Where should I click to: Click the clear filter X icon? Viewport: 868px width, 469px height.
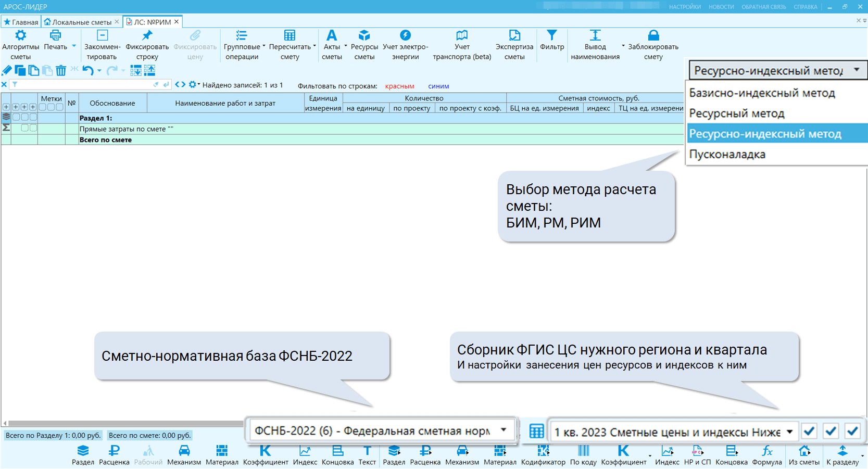point(4,84)
